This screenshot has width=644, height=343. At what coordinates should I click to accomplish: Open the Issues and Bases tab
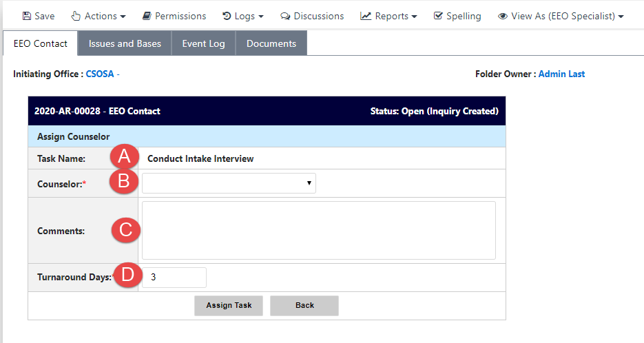pyautogui.click(x=125, y=43)
